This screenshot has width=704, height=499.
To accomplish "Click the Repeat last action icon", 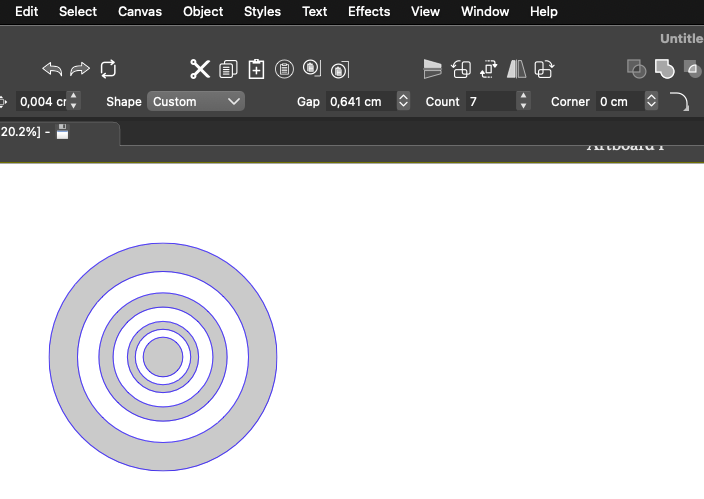I will [108, 69].
